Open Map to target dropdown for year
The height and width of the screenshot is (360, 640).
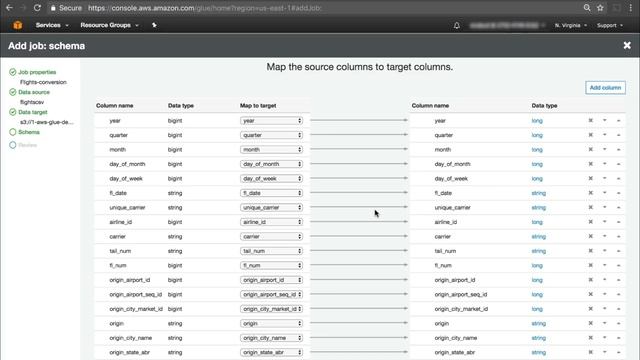(271, 120)
